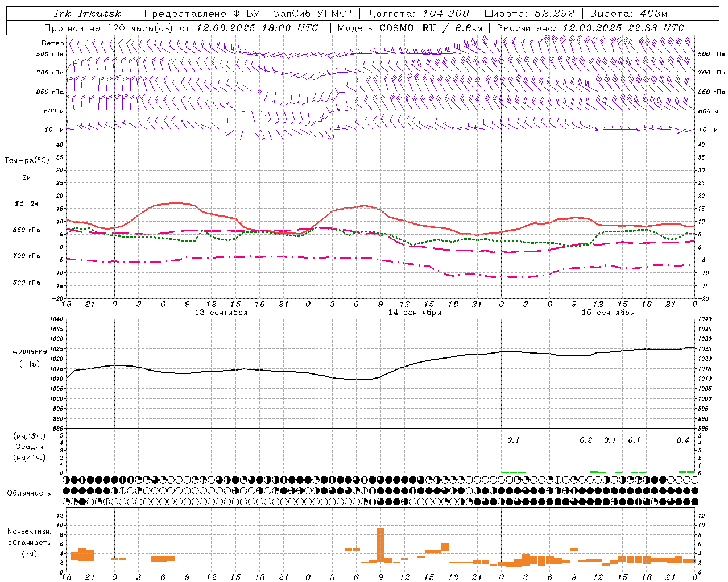Click the Высота: 463м value
Viewport: 728px width, 582px height.
tap(628, 14)
